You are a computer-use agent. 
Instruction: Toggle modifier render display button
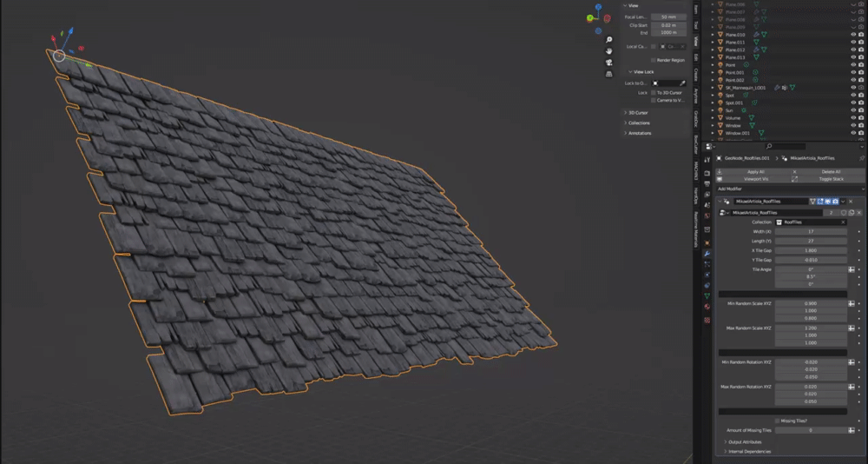point(835,202)
